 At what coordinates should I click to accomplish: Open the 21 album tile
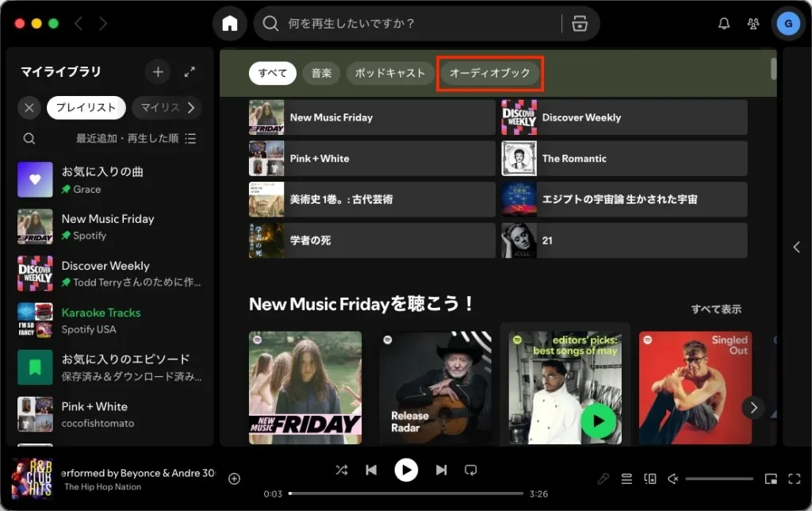tap(624, 240)
